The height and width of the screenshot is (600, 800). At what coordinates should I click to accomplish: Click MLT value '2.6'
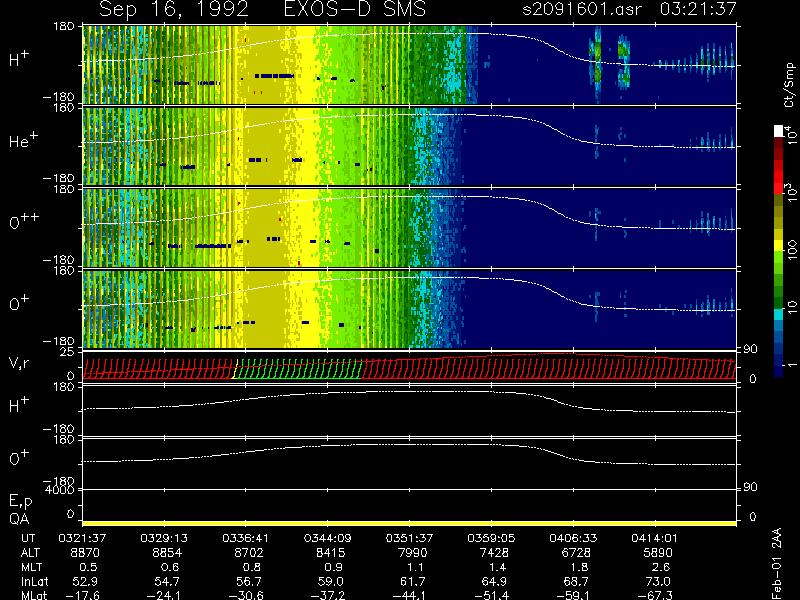[x=660, y=567]
